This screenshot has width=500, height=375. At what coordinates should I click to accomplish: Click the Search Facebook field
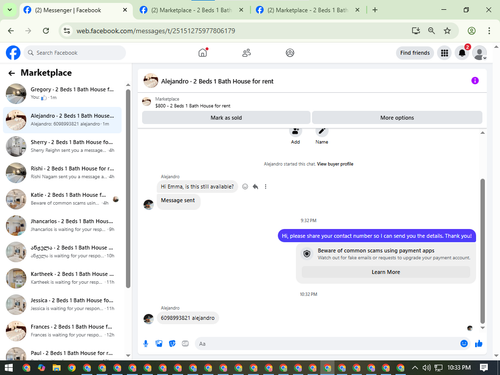click(75, 53)
